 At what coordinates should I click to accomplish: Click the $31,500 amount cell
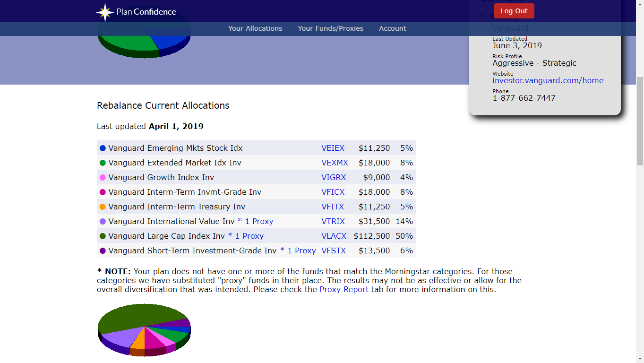pos(374,221)
